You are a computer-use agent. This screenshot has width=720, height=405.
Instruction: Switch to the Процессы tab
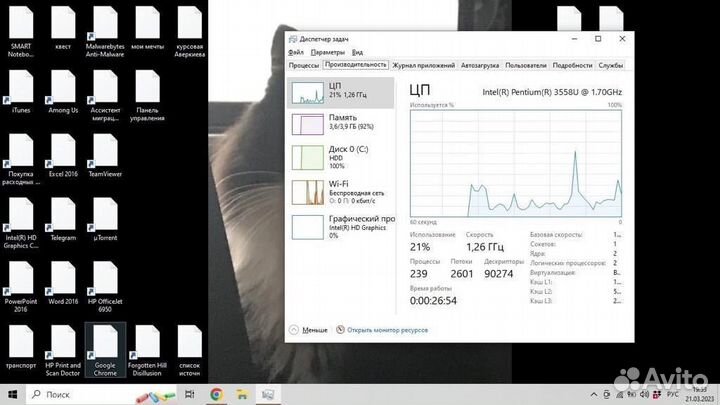(x=304, y=65)
